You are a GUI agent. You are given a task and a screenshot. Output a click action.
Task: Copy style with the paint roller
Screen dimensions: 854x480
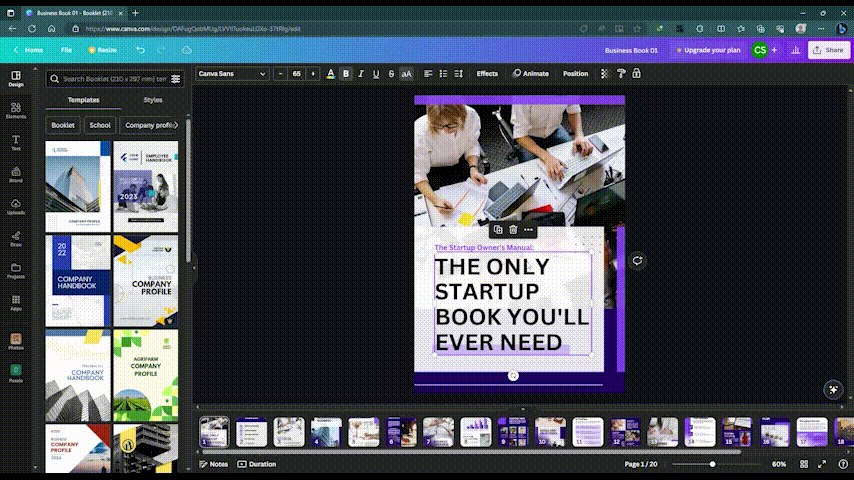(x=621, y=74)
